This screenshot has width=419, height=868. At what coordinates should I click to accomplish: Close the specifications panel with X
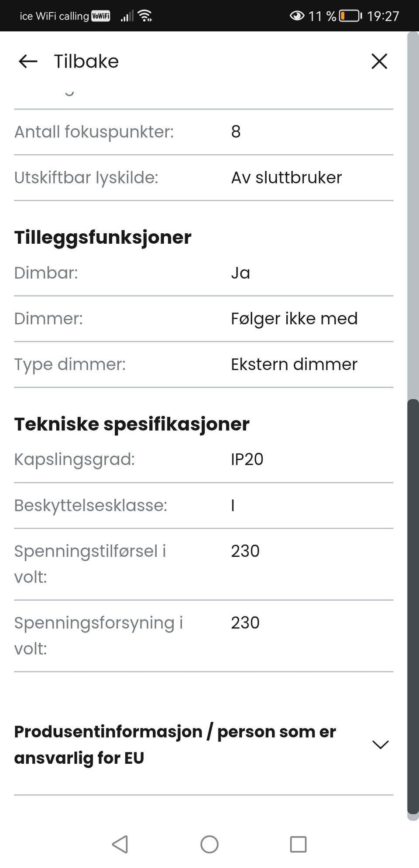point(379,61)
